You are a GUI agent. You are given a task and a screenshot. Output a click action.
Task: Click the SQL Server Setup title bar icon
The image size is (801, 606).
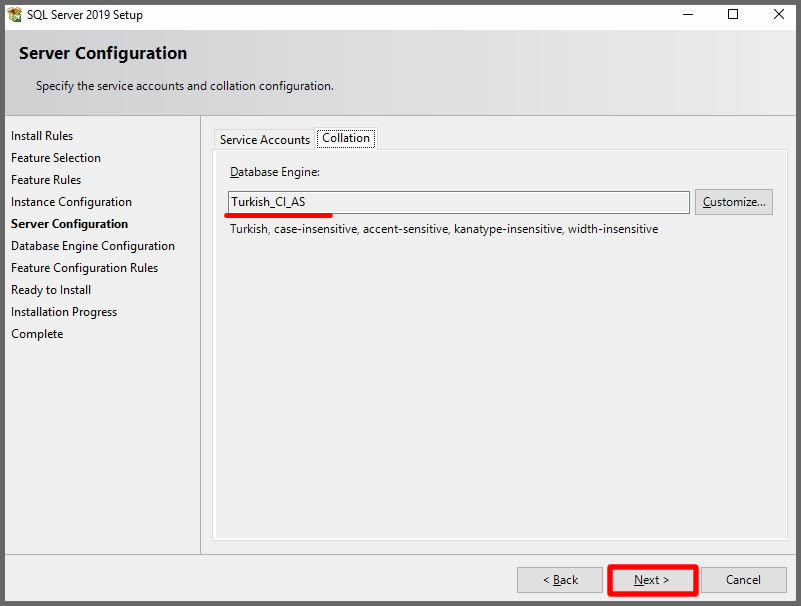(x=15, y=15)
